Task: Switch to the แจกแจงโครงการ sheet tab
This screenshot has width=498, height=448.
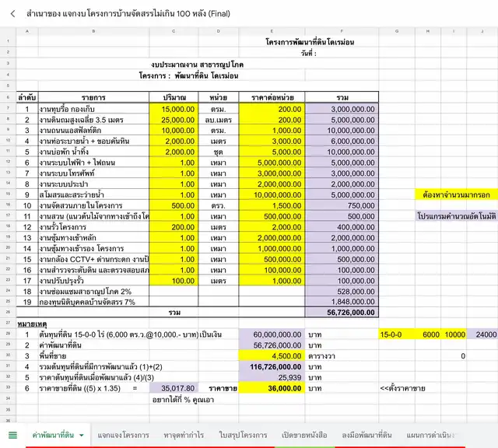Action: 123,435
